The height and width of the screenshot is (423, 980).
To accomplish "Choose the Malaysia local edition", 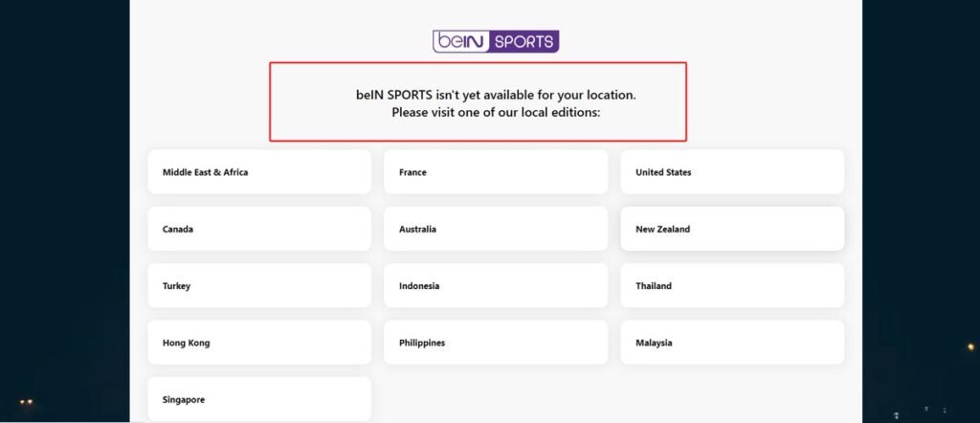I will click(x=732, y=343).
